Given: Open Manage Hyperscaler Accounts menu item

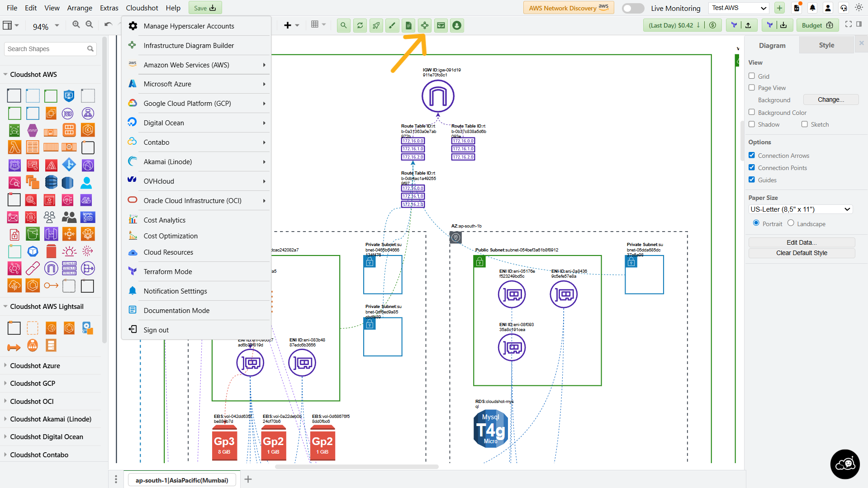Looking at the screenshot, I should coord(196,26).
